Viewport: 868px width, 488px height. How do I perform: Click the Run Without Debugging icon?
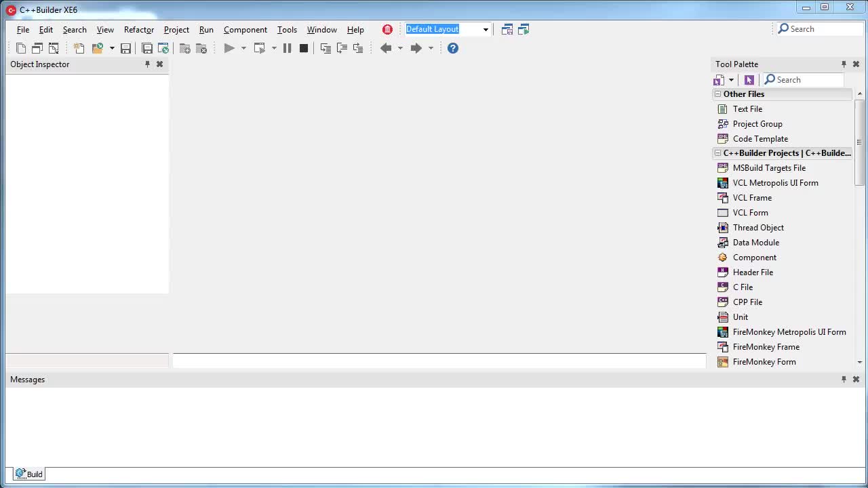coord(260,48)
